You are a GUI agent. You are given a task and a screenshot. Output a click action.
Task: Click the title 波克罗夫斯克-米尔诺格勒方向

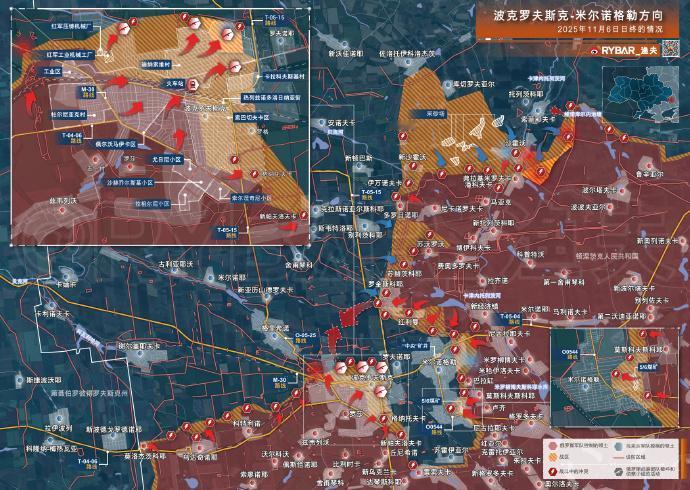point(578,16)
